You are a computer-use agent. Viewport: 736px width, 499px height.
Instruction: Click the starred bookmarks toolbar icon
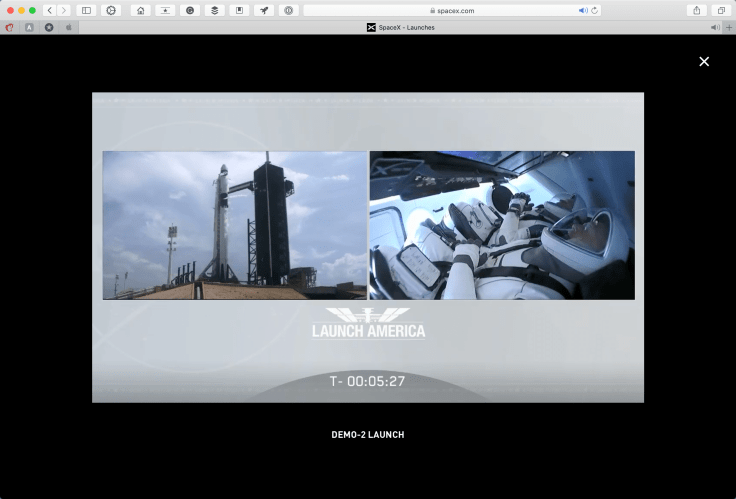tap(165, 10)
